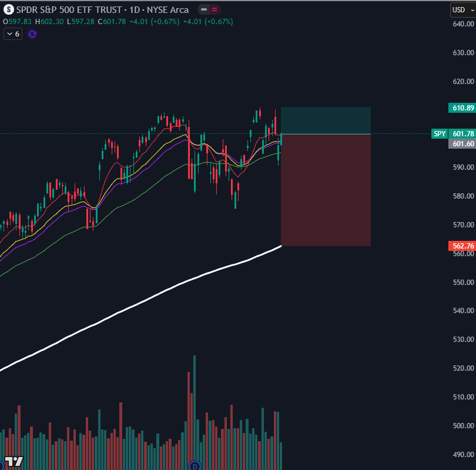This screenshot has height=470, width=476.
Task: Open the USD currency dropdown
Action: point(463,10)
